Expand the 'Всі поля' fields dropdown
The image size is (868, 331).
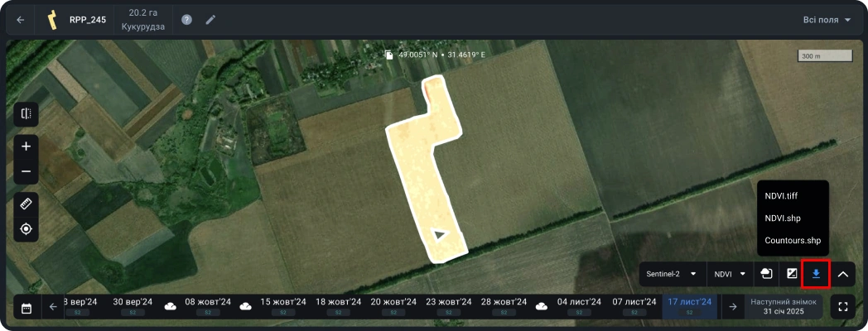tap(826, 20)
